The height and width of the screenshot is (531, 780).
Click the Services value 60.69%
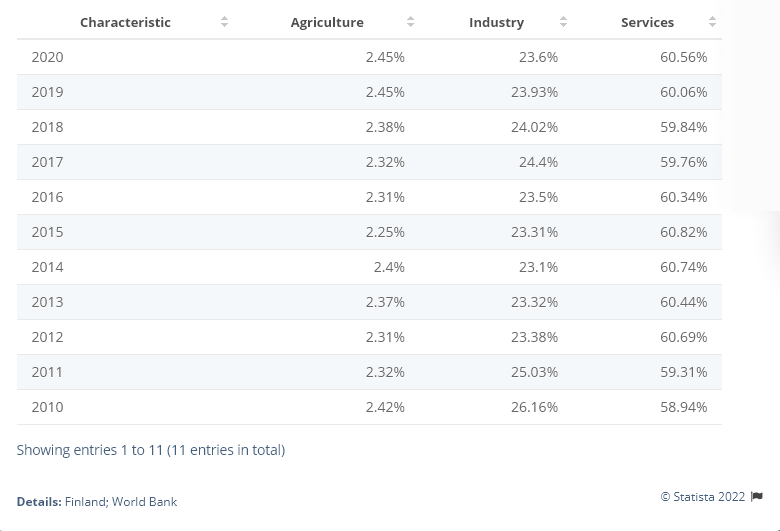[683, 337]
